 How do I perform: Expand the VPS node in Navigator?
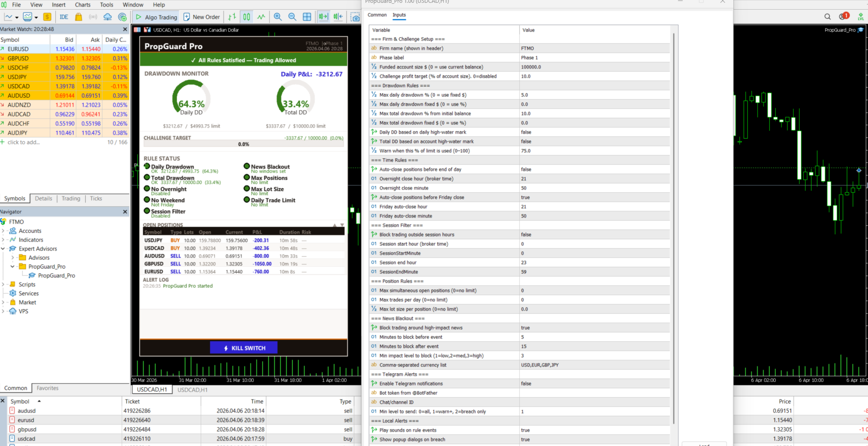[x=3, y=311]
